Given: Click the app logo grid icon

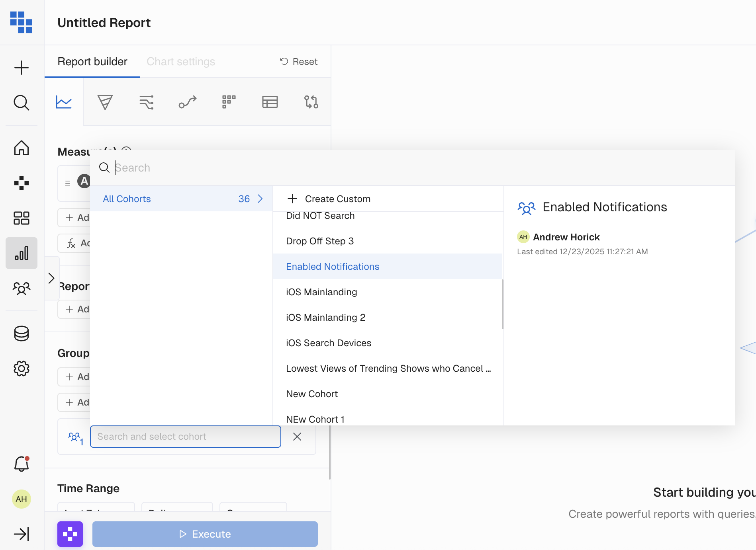Looking at the screenshot, I should click(21, 22).
